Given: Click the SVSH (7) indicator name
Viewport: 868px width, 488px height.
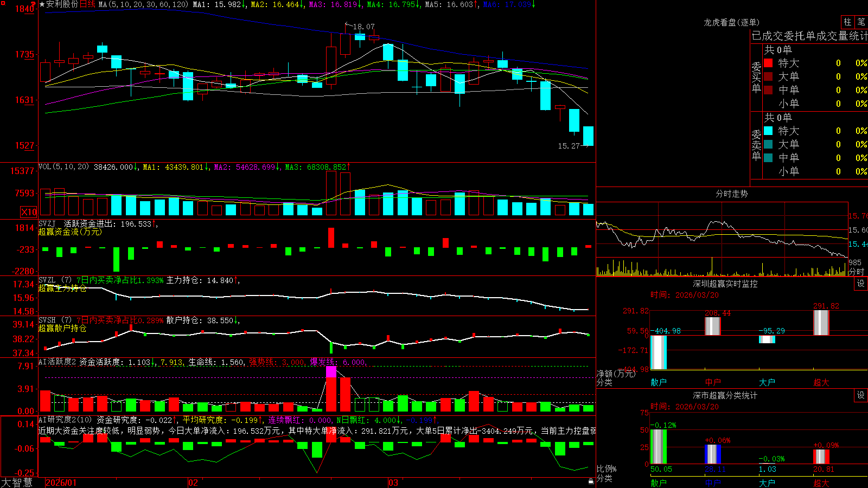Looking at the screenshot, I should click(55, 320).
